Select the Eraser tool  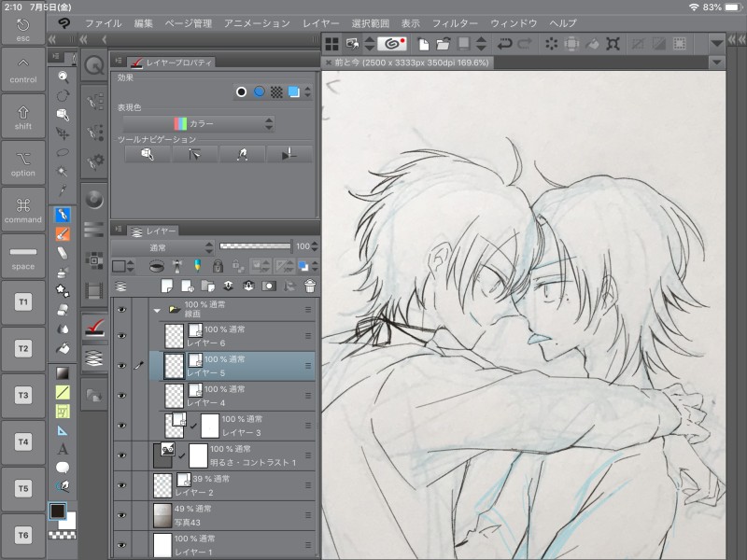pos(63,253)
